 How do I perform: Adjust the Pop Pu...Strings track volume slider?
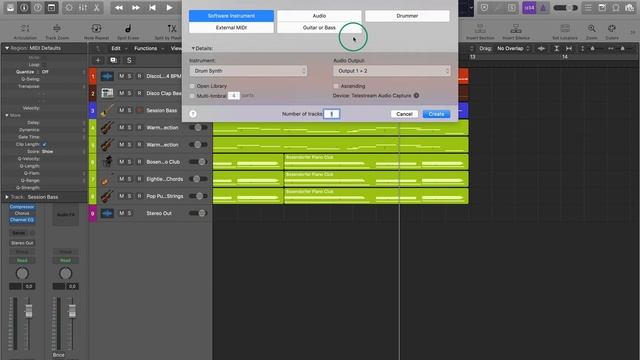click(198, 196)
